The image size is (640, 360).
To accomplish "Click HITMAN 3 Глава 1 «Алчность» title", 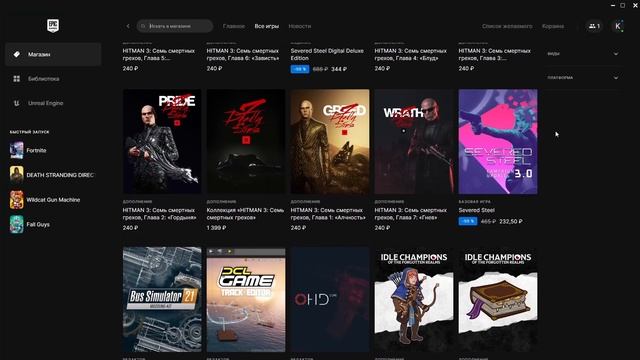I will pos(328,213).
